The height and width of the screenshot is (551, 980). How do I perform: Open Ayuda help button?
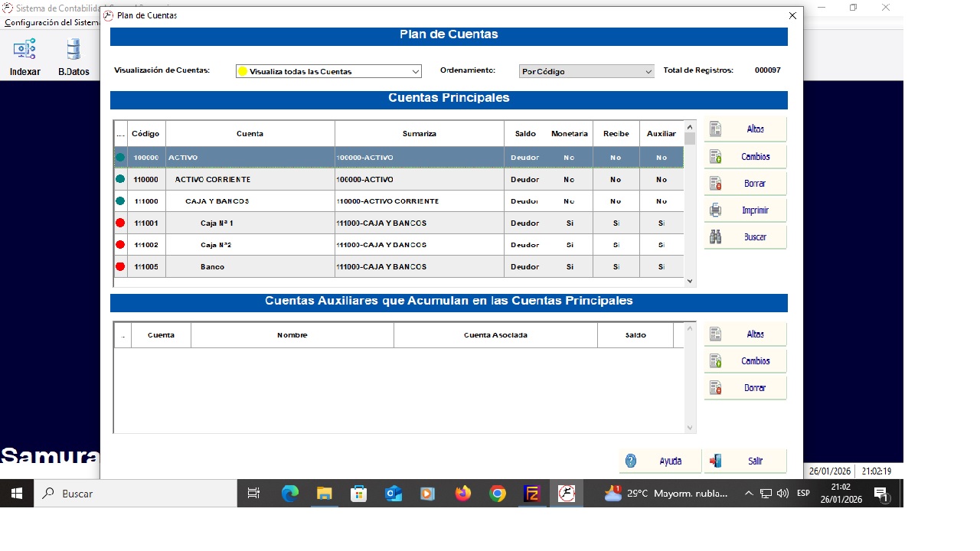pyautogui.click(x=660, y=461)
